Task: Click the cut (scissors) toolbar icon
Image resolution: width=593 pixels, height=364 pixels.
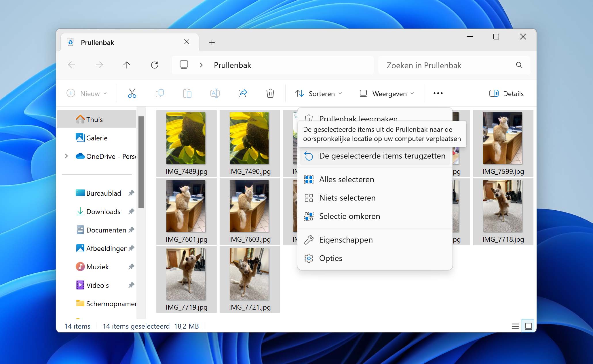Action: (132, 93)
